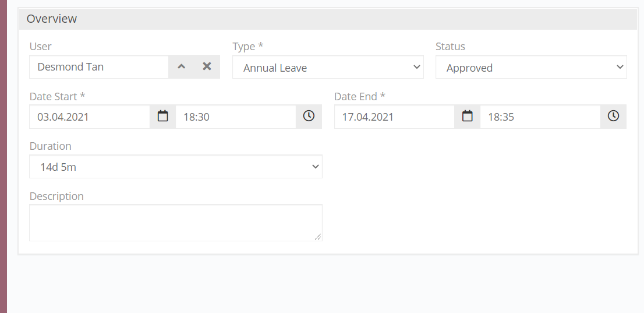This screenshot has width=644, height=313.
Task: Click the clock icon beside 18:30
Action: (x=309, y=117)
